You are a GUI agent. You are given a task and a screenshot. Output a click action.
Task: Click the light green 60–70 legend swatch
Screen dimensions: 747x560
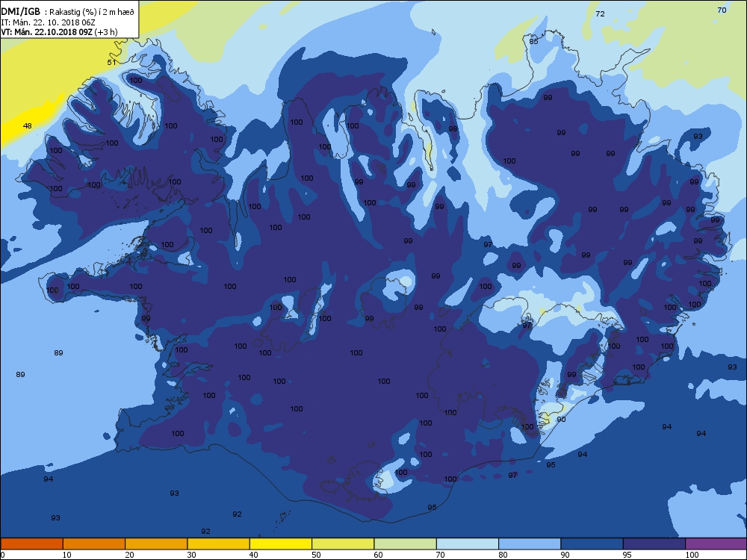point(406,544)
